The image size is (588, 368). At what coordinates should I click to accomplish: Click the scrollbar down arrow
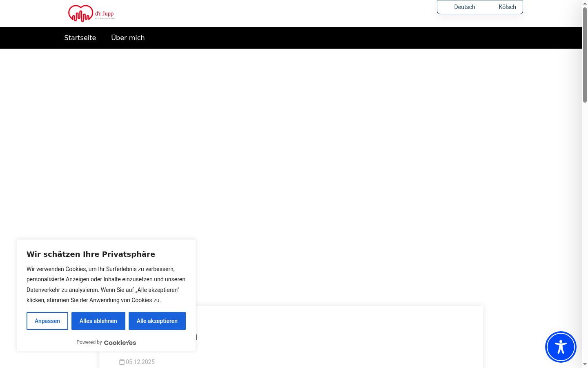[x=585, y=364]
